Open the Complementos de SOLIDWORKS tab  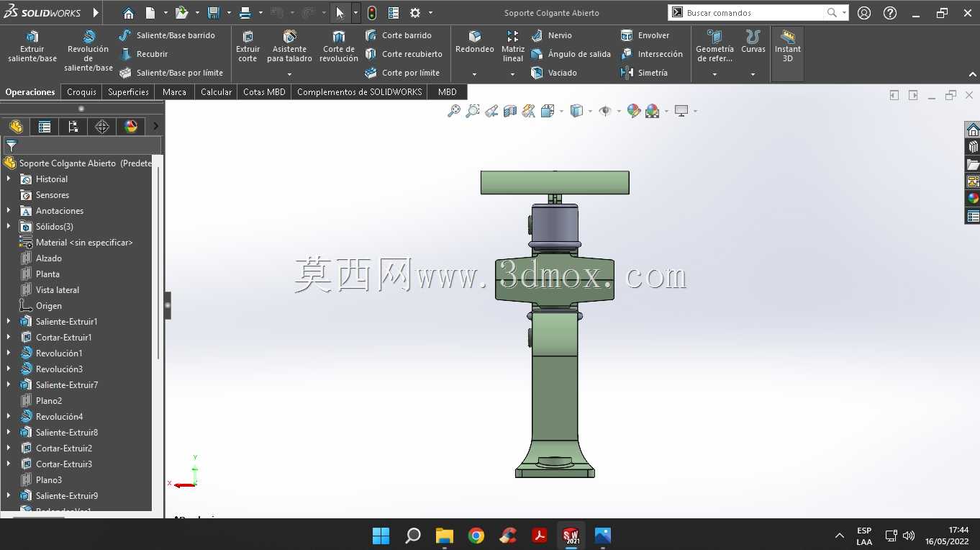(x=360, y=92)
